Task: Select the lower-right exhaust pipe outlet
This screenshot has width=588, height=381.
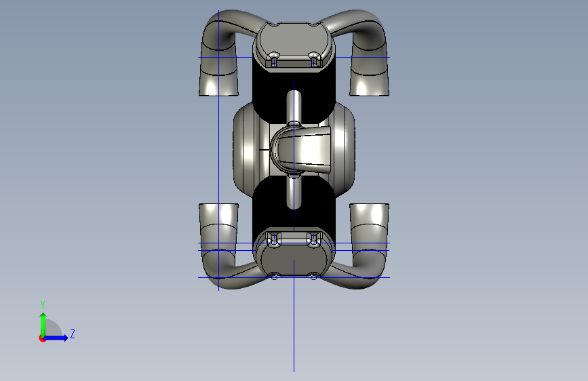Action: [370, 218]
